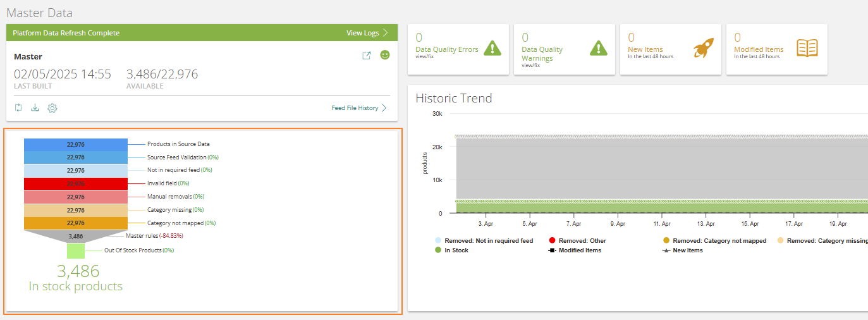Click the 3,486 In stock products total
Screen dimensions: 868x320
(x=76, y=278)
